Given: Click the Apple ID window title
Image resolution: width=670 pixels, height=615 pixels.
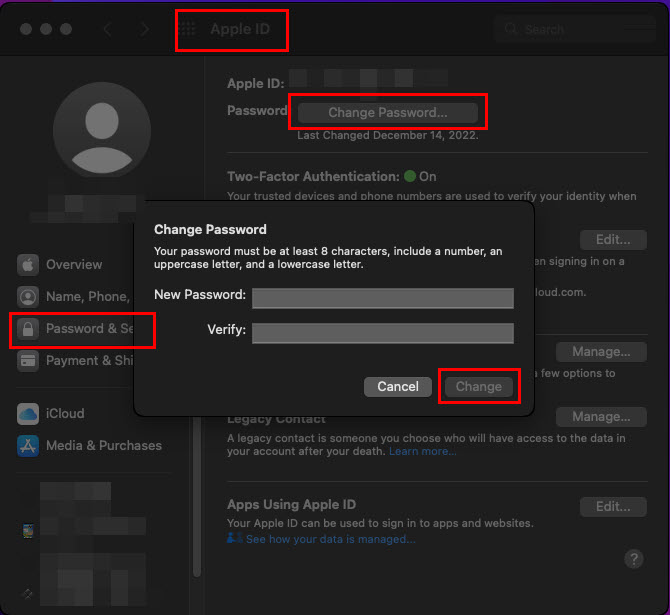Looking at the screenshot, I should pyautogui.click(x=240, y=29).
